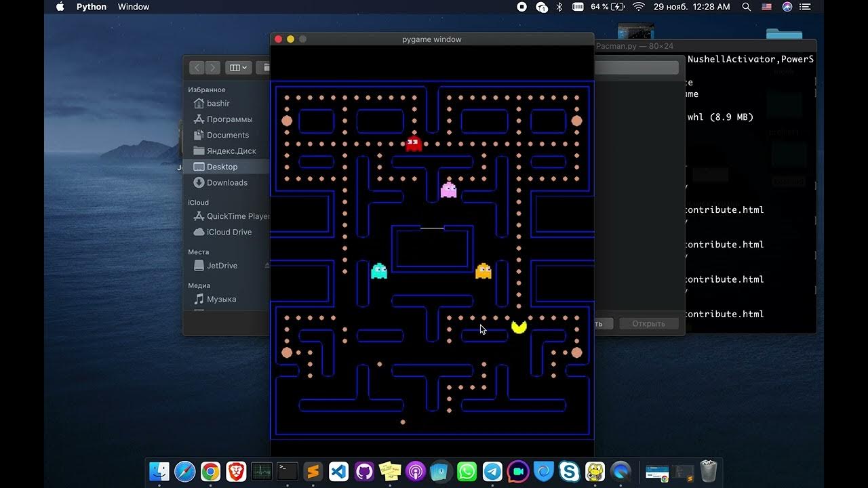Open Sublime Text from the Dock
Image resolution: width=868 pixels, height=488 pixels.
click(x=313, y=471)
